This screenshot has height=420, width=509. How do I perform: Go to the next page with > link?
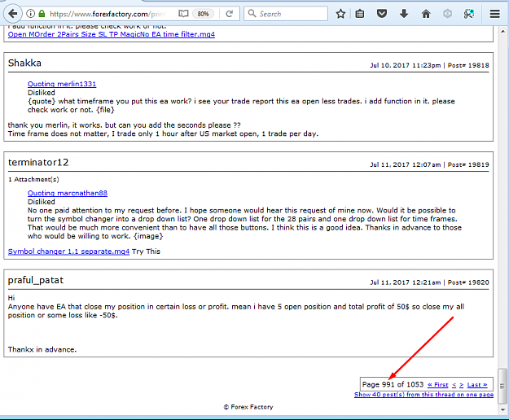tap(461, 385)
